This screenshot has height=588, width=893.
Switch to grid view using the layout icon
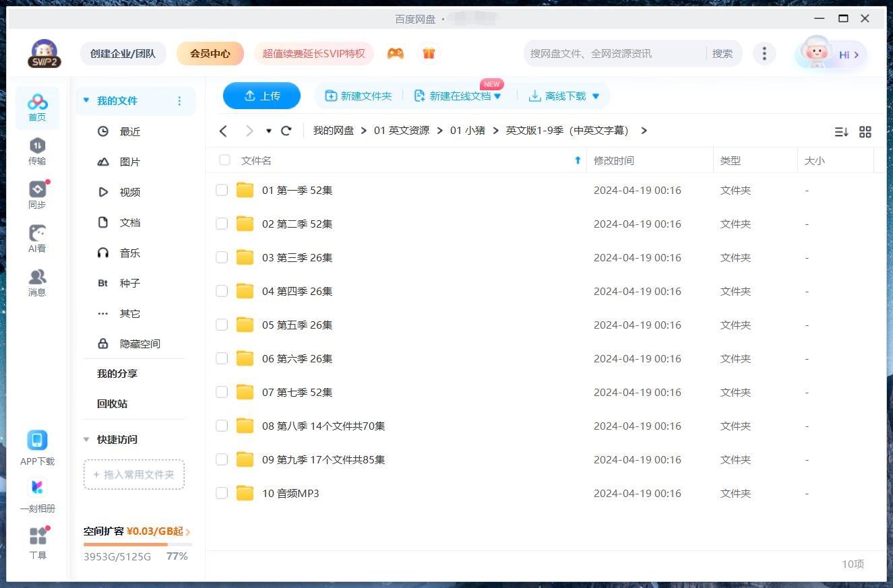[x=865, y=132]
